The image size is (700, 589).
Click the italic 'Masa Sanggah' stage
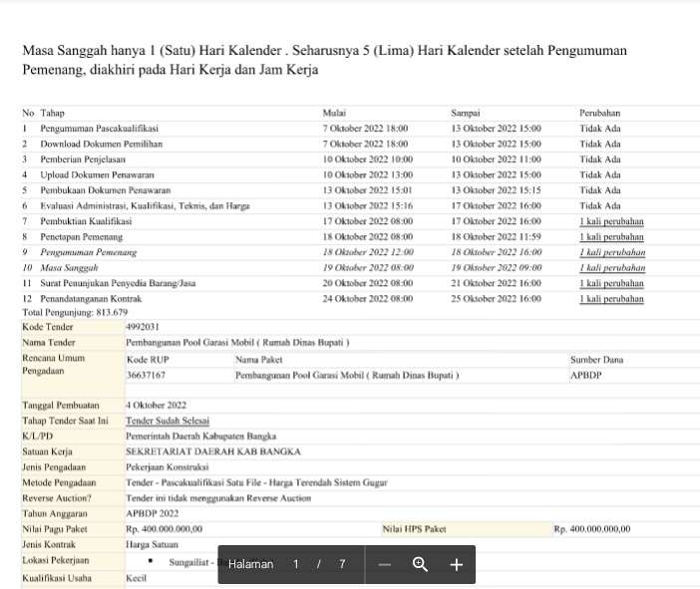coord(69,268)
